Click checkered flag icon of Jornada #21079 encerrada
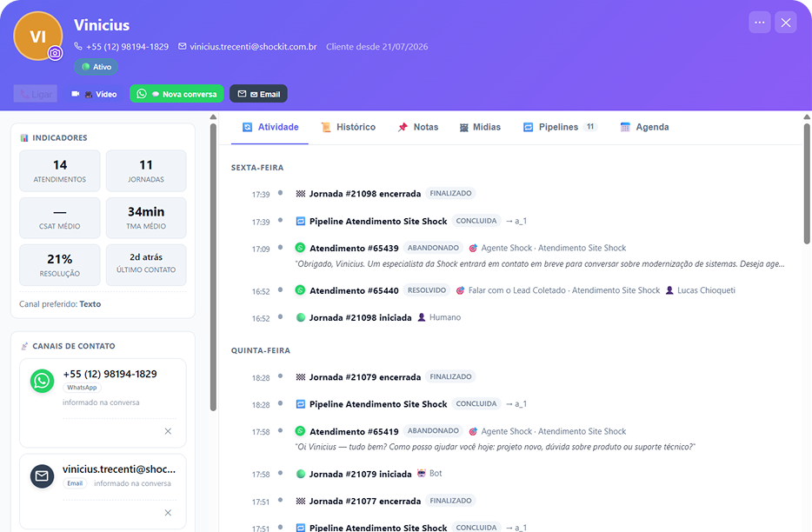Viewport: 812px width, 532px height. [x=300, y=377]
